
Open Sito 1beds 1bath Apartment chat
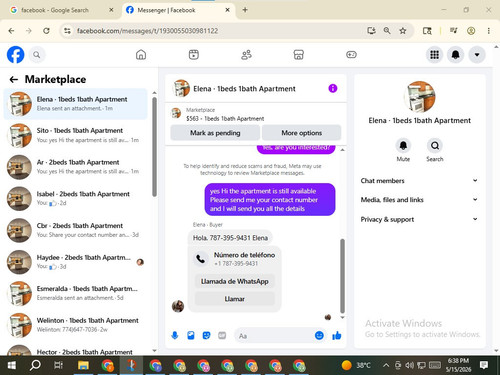(76, 135)
